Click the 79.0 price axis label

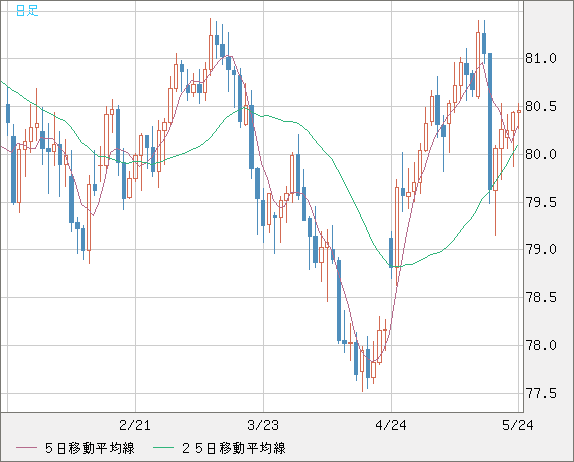[541, 250]
